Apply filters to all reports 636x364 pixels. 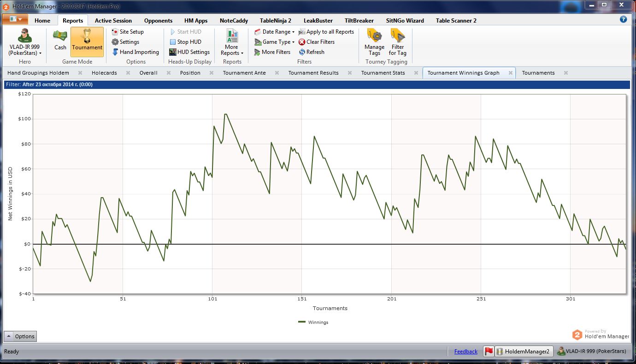326,32
